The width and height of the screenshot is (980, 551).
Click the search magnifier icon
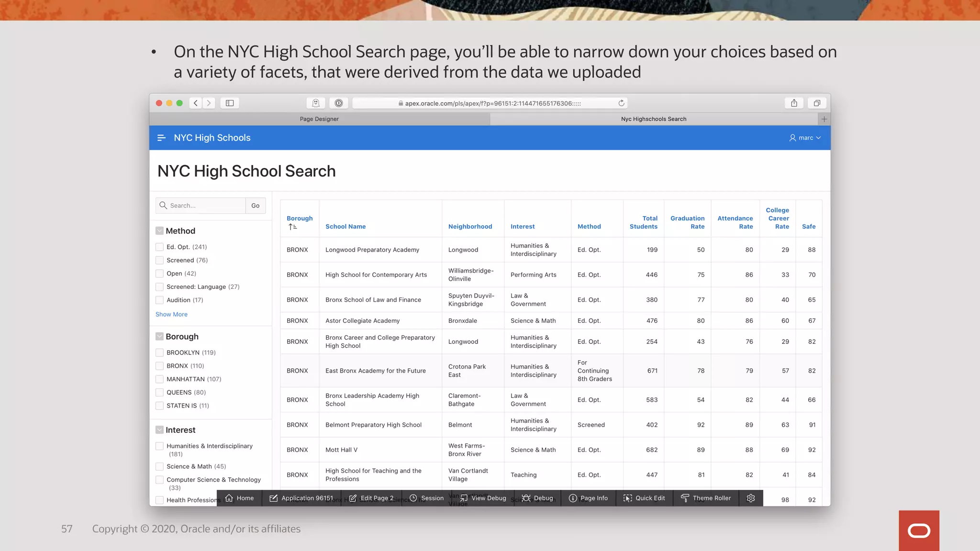163,205
